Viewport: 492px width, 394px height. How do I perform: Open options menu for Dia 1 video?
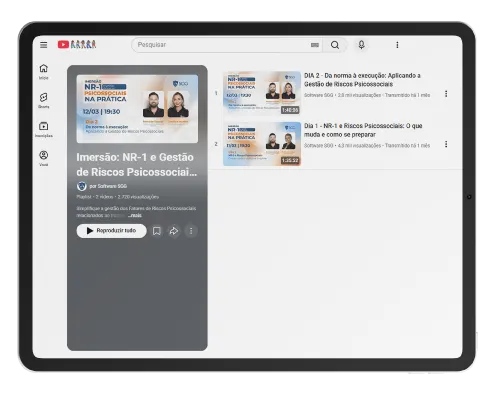446,144
